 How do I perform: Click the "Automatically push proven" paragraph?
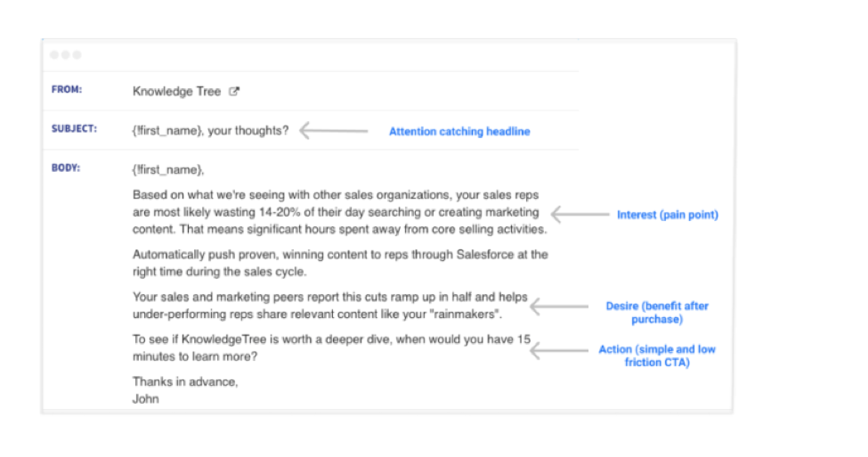(x=340, y=262)
